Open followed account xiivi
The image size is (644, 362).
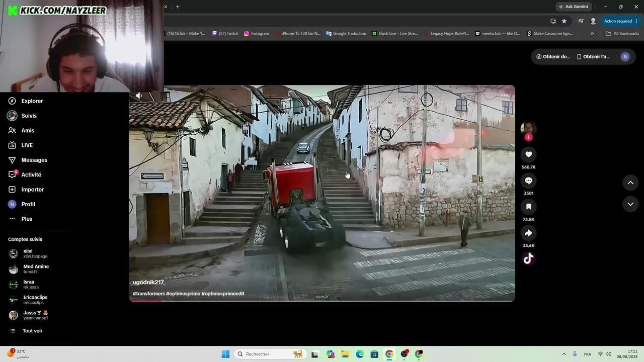point(28,253)
